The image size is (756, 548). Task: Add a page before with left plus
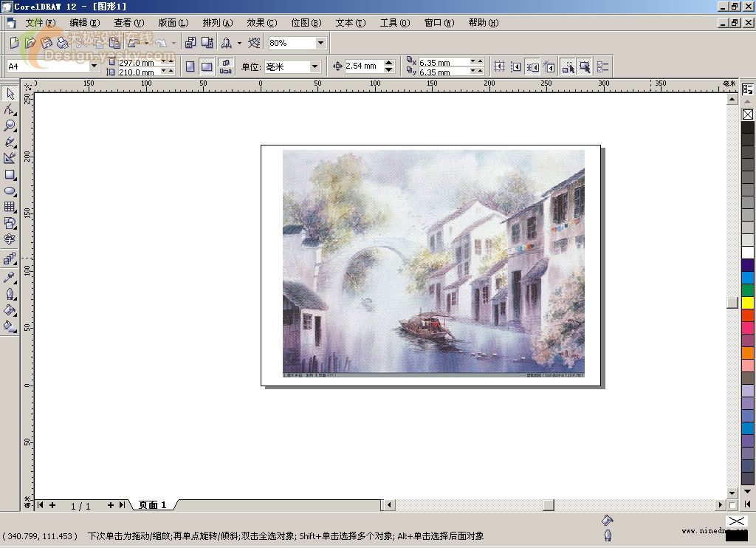(x=52, y=505)
